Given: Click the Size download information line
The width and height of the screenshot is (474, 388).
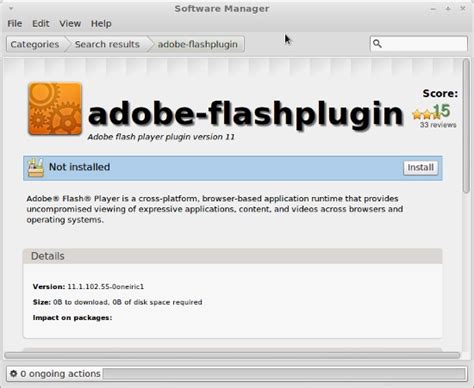Looking at the screenshot, I should click(118, 302).
